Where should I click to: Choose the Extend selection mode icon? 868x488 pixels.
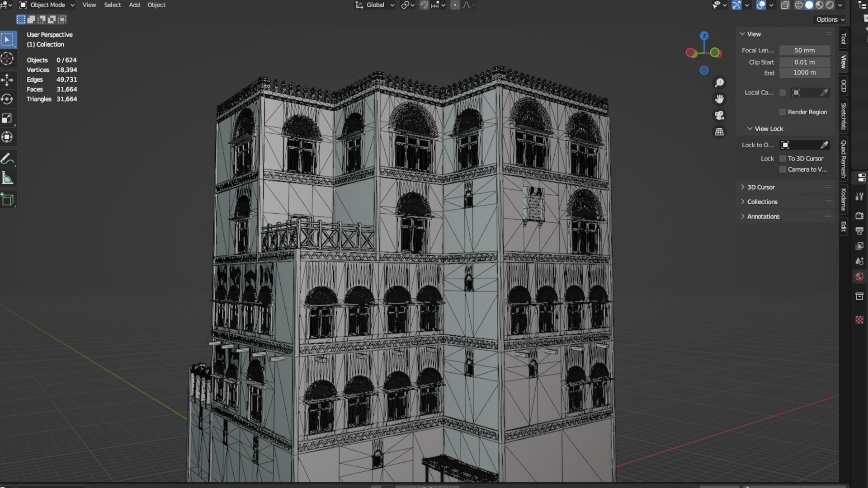tap(31, 19)
